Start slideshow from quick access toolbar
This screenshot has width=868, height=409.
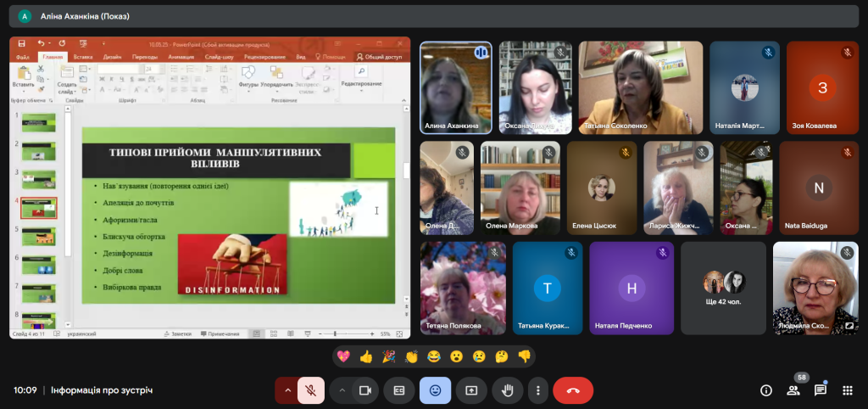(84, 44)
